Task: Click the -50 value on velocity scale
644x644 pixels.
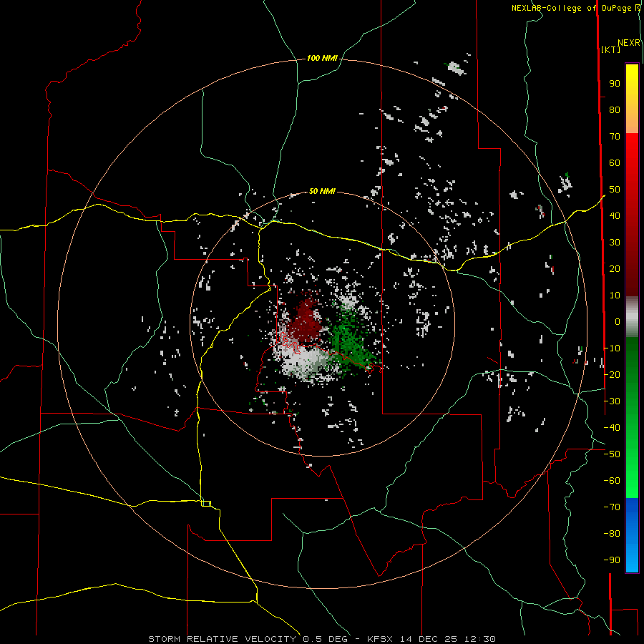Action: click(612, 454)
